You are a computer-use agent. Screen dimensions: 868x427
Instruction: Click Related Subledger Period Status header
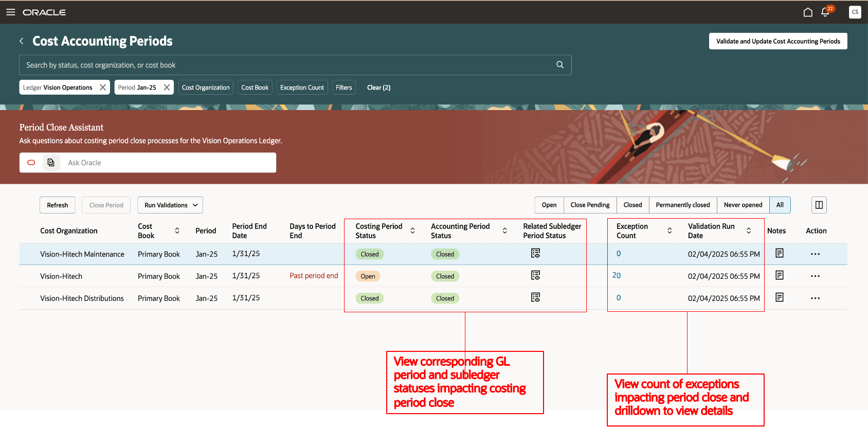coord(552,231)
